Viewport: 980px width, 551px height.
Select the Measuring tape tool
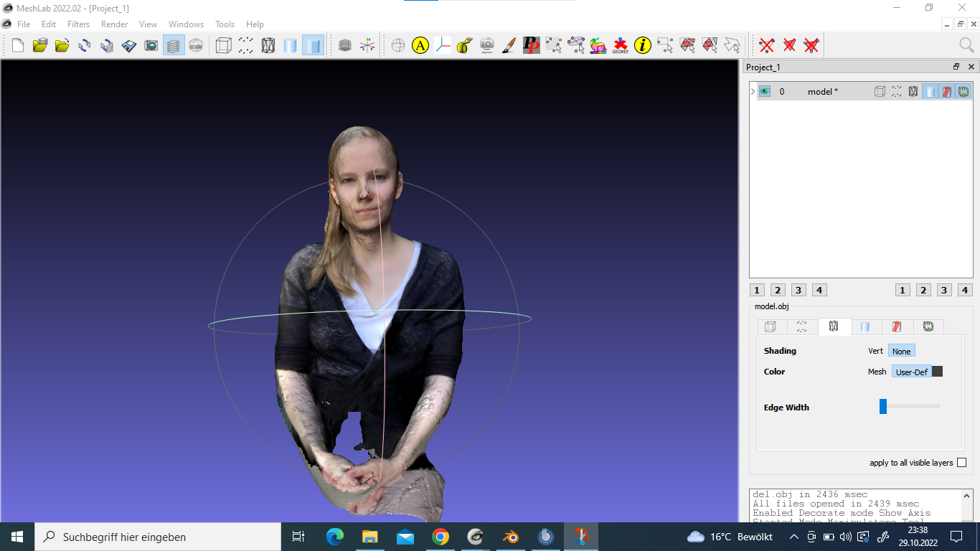[x=465, y=46]
